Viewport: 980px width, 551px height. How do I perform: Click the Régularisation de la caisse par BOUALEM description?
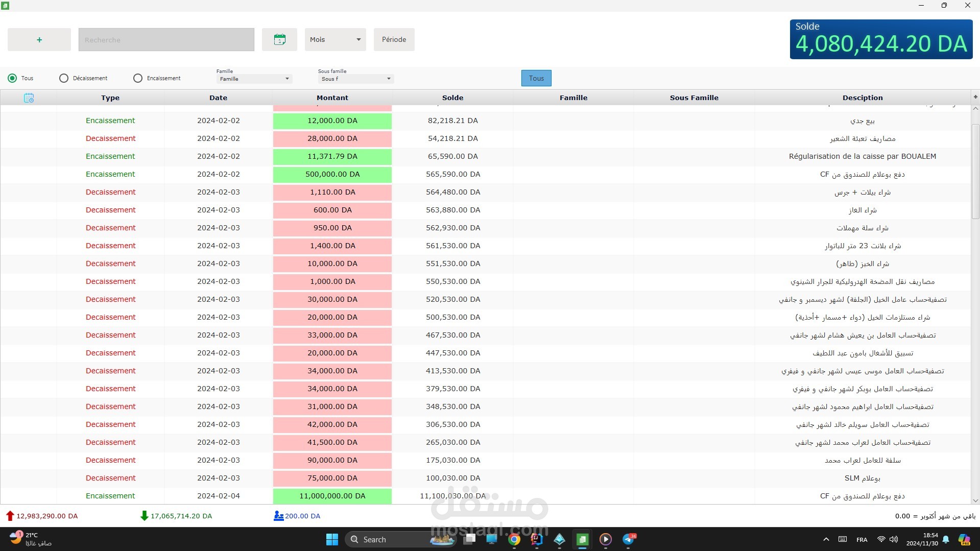pos(863,157)
